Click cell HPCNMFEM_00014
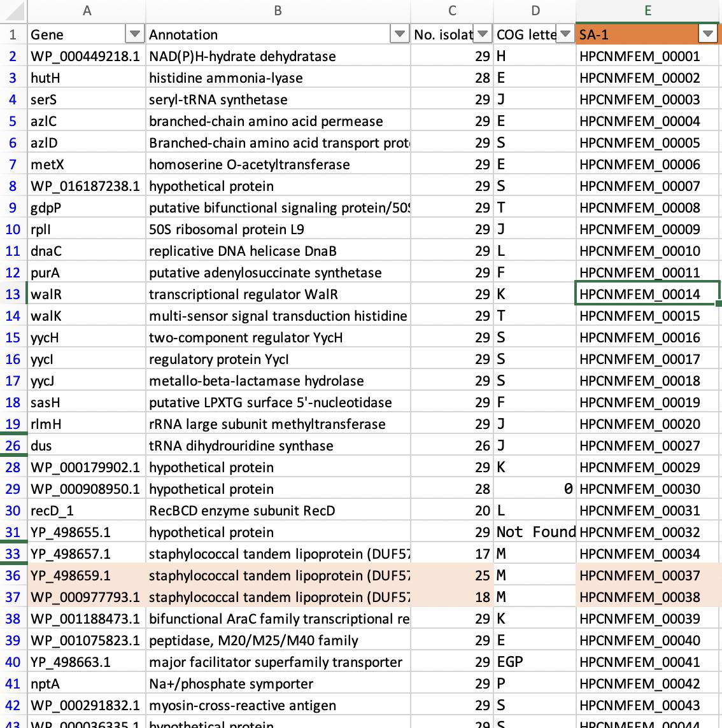The image size is (722, 728). tap(648, 295)
